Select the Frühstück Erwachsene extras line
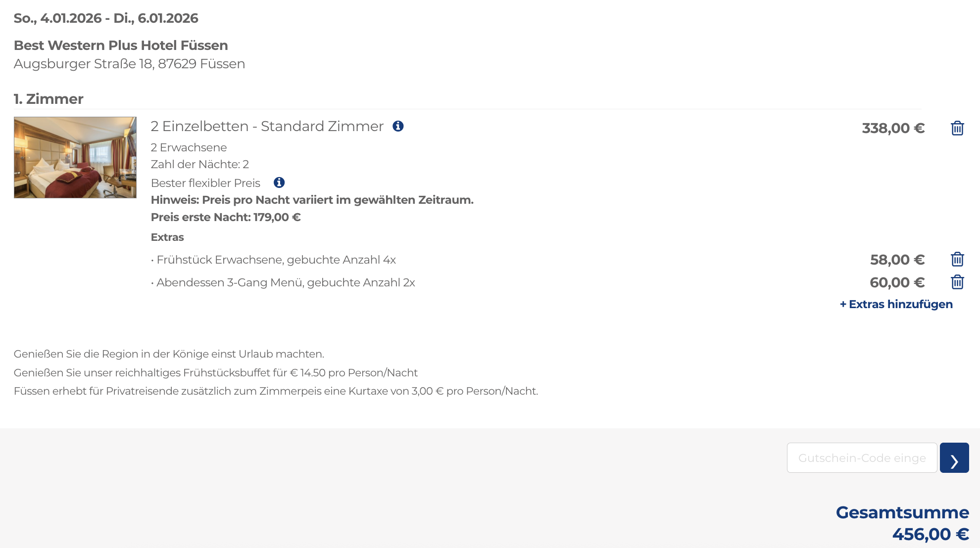The width and height of the screenshot is (980, 548). [x=273, y=260]
